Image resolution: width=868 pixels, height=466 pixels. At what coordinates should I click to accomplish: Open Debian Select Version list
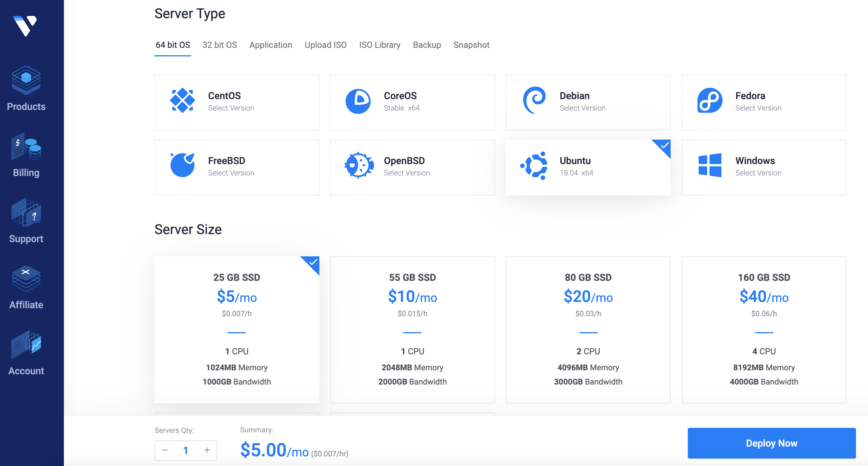582,108
